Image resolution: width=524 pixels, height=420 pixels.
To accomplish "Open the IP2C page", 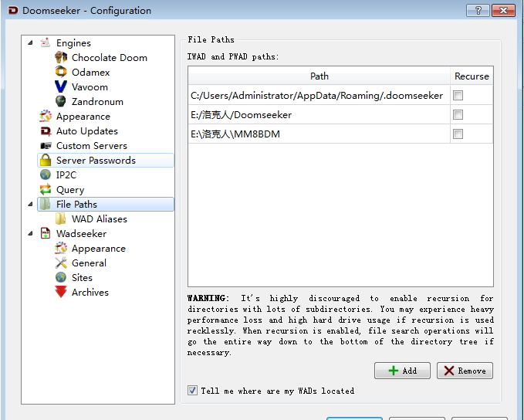I will click(x=66, y=175).
